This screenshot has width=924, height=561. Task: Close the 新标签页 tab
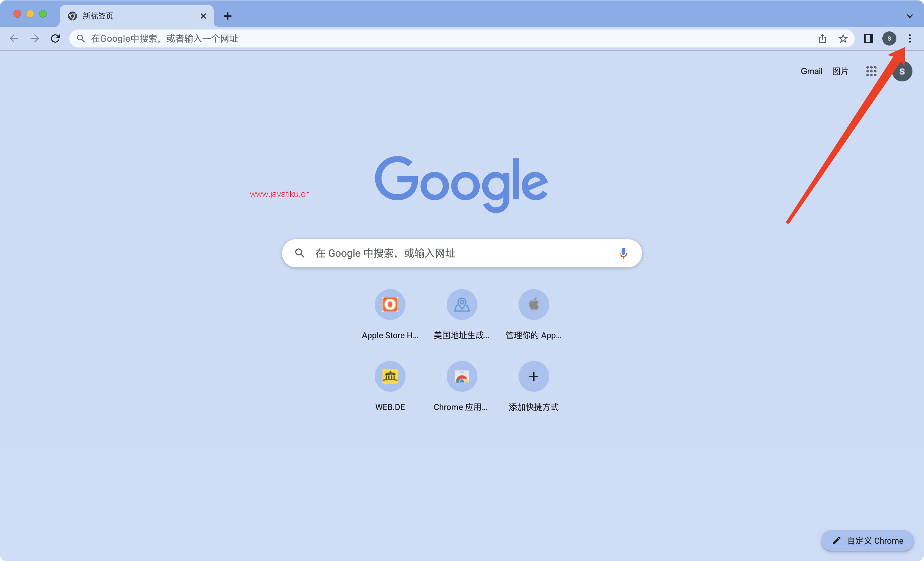203,16
